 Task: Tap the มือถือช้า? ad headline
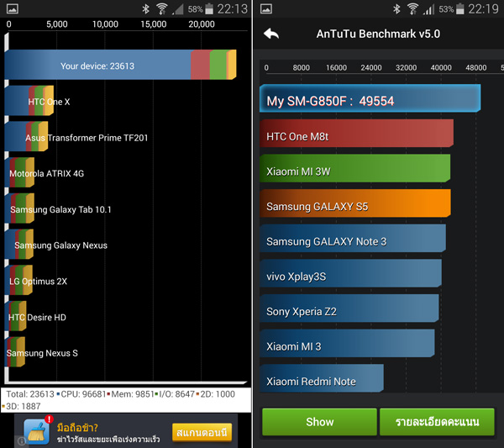[x=77, y=428]
